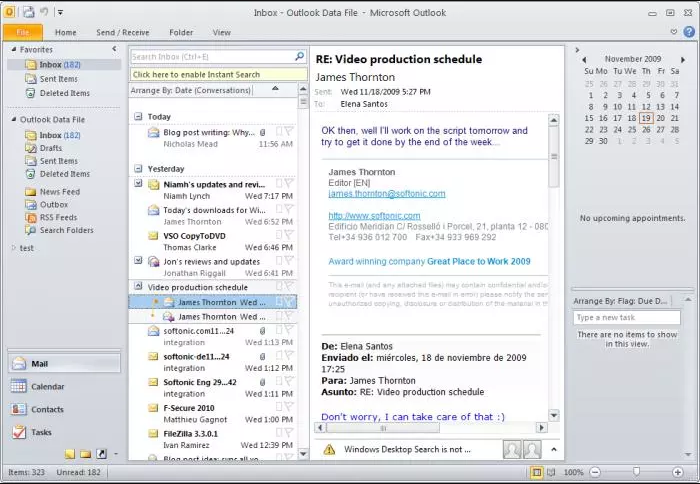Click into the Search Inbox field

click(x=212, y=57)
